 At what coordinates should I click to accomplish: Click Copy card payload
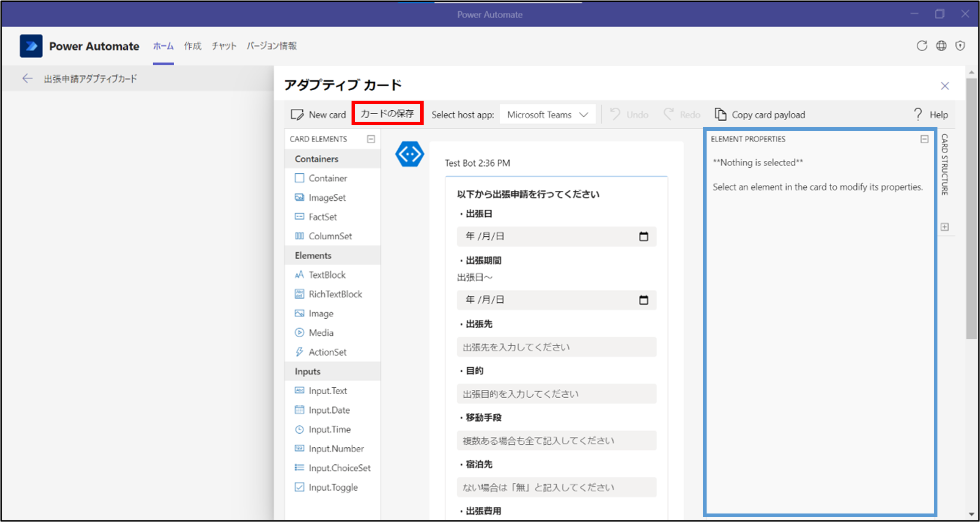(760, 115)
